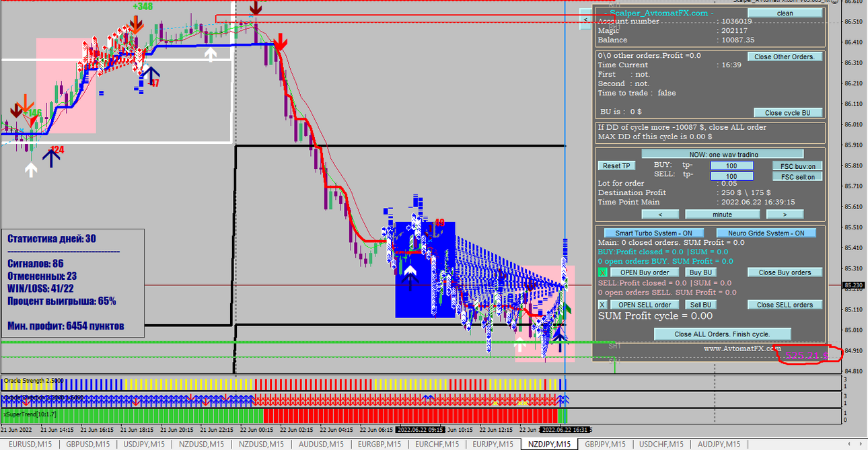Toggle the X box beside OPEN SELL order

pos(603,305)
